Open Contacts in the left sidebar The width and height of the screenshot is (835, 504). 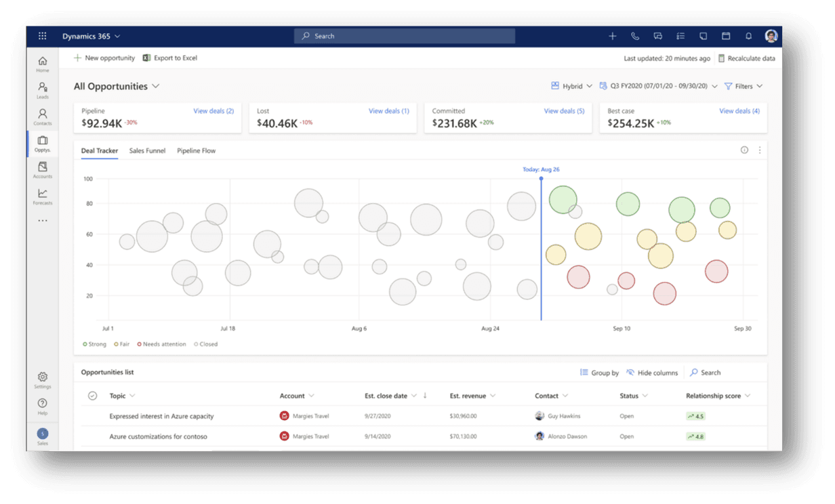pyautogui.click(x=43, y=117)
